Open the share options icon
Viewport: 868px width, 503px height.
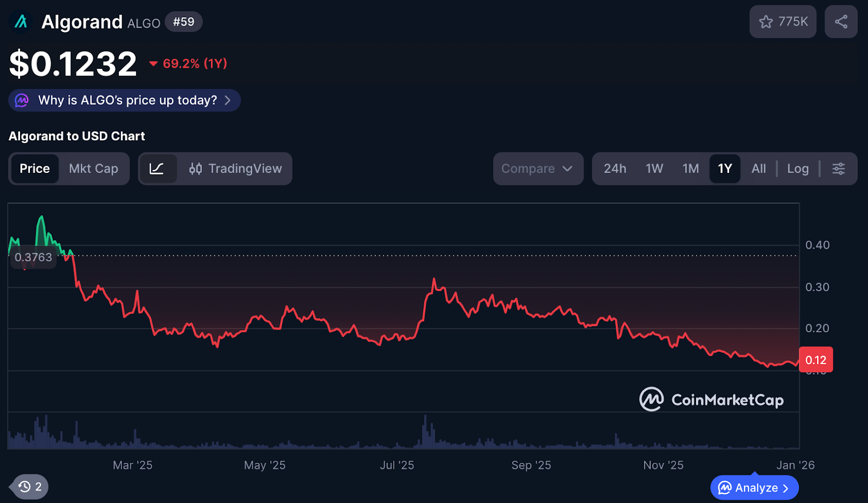[841, 22]
